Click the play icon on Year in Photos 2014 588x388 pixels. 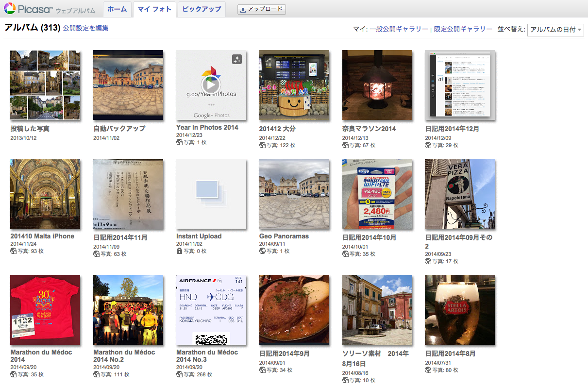[210, 85]
